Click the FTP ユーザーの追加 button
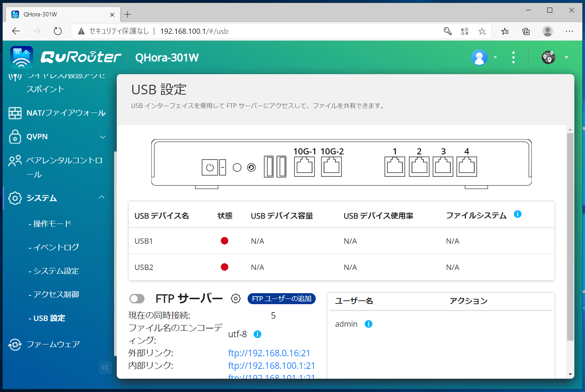This screenshot has width=585, height=392. 281,298
